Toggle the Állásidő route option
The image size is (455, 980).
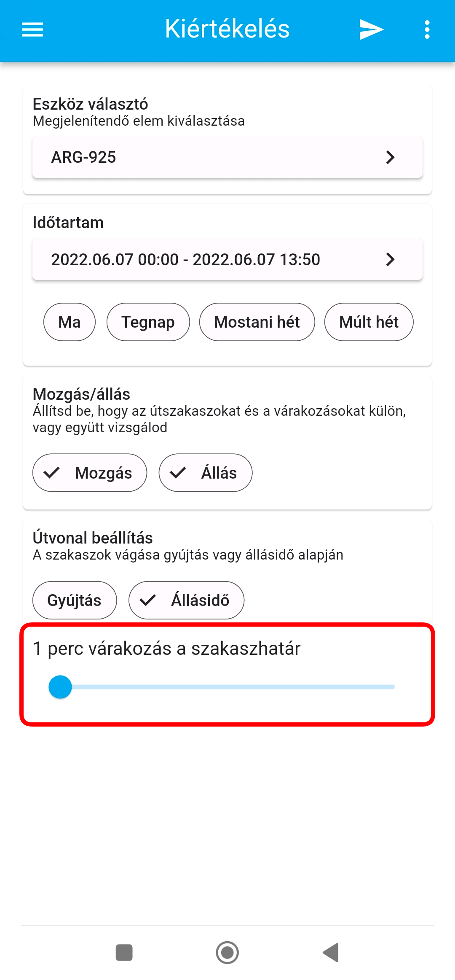pos(186,600)
